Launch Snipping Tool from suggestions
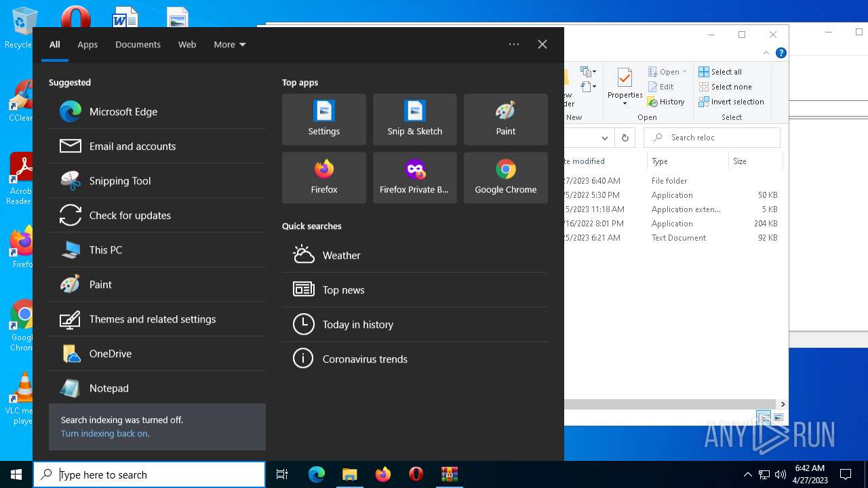Screen dimensions: 868x488 tap(157, 181)
